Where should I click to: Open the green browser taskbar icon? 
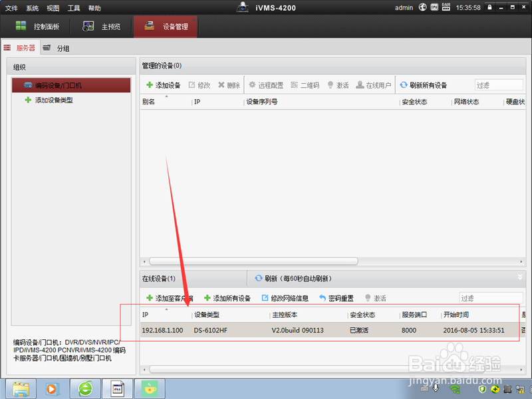pos(85,389)
